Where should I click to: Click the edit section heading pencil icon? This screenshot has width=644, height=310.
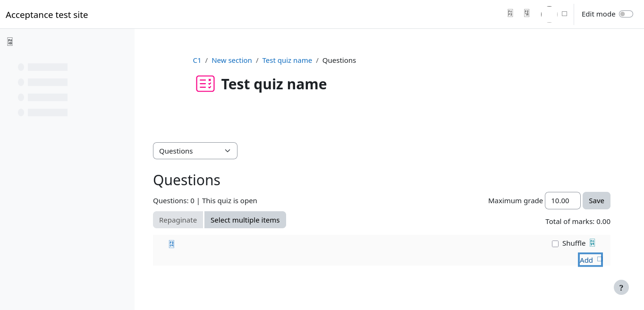point(171,244)
